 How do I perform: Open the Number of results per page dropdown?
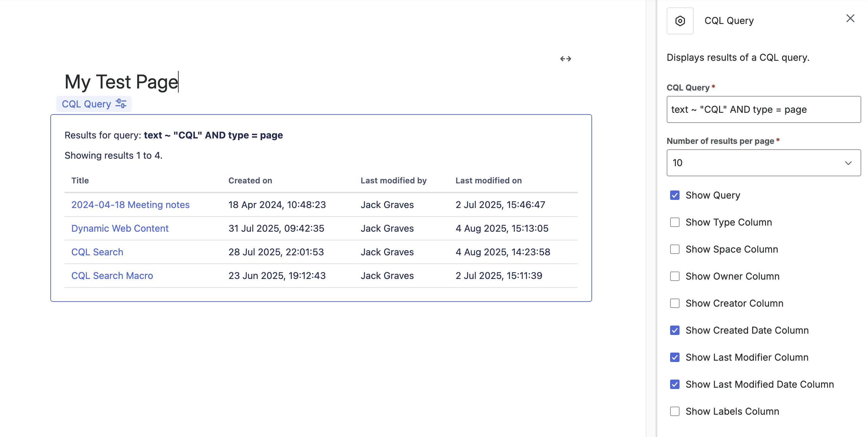763,163
